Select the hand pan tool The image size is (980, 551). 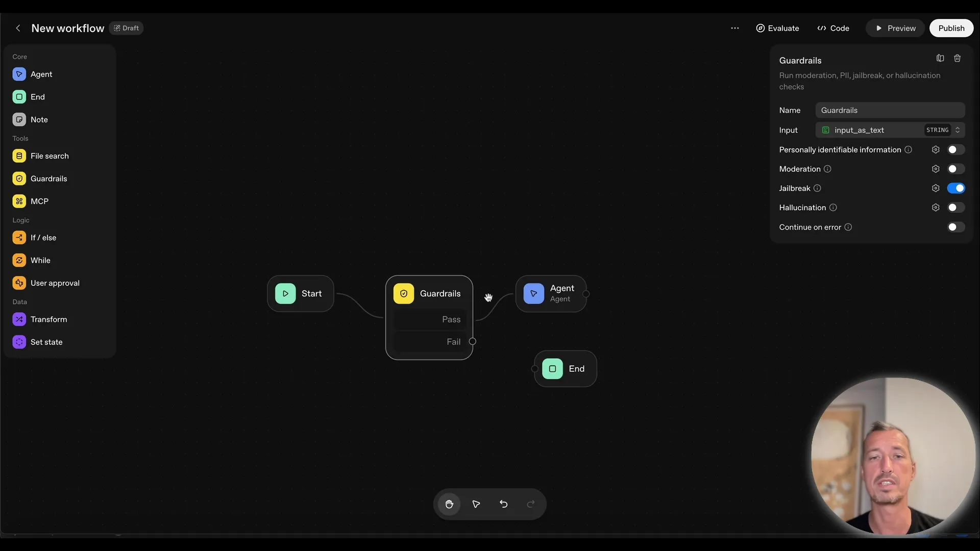tap(449, 504)
